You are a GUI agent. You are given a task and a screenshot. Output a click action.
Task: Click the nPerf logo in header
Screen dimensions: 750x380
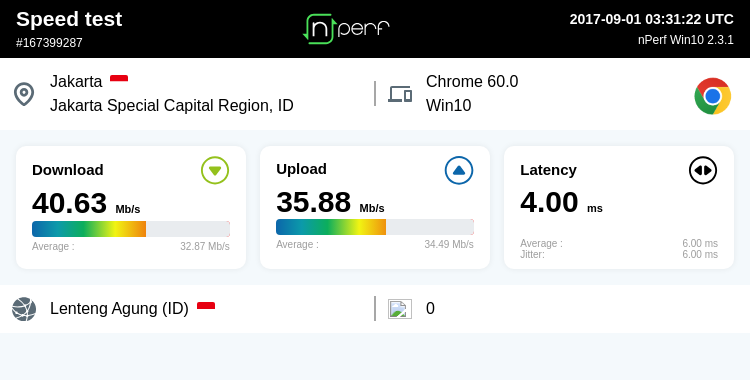(x=347, y=29)
